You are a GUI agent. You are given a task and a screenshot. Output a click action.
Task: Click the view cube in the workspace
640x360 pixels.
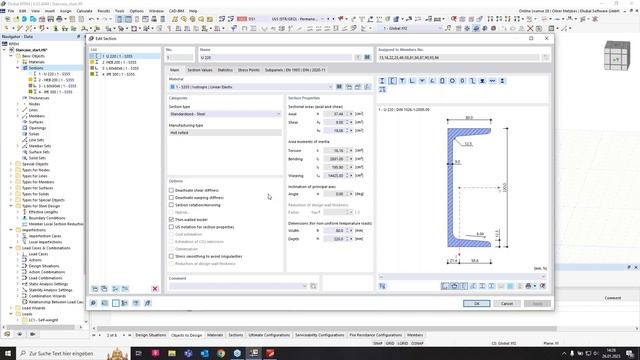[x=617, y=56]
